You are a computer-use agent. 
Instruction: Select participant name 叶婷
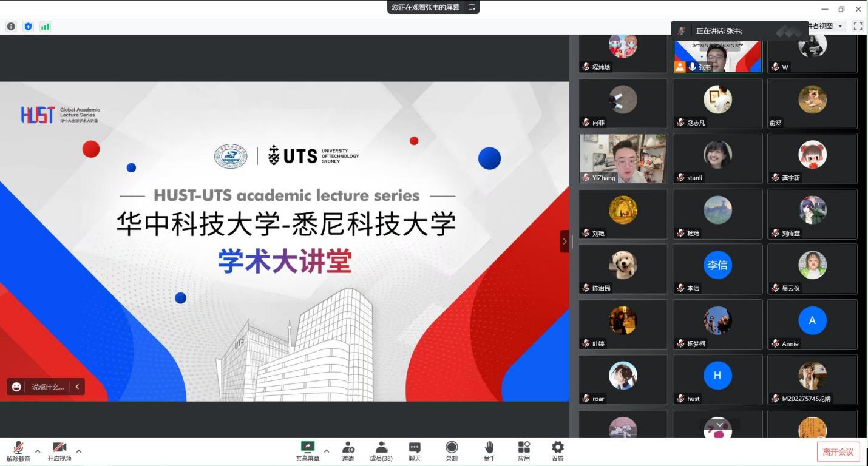[598, 343]
